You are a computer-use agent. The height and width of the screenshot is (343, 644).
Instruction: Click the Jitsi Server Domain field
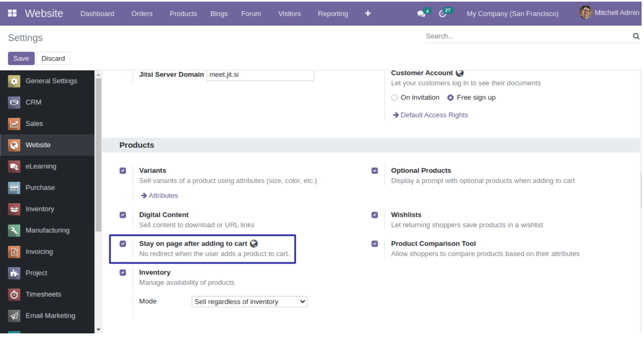(x=260, y=75)
